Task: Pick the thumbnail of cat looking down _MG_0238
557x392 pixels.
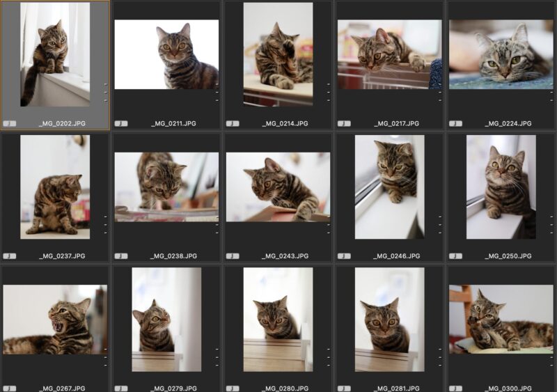Action: tap(166, 187)
